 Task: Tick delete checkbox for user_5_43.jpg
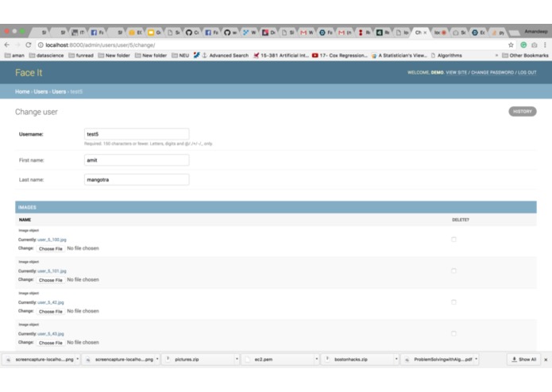click(x=454, y=333)
